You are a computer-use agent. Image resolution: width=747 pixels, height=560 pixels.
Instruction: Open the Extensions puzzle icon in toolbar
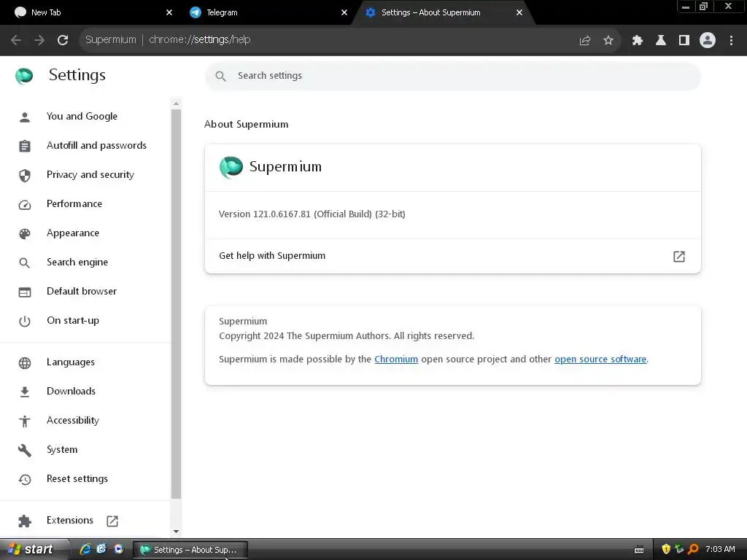click(637, 41)
